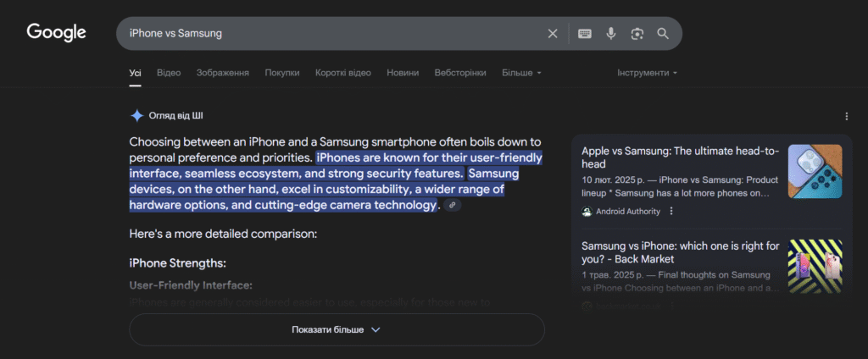Start voice search with microphone icon
The image size is (868, 359).
[610, 34]
